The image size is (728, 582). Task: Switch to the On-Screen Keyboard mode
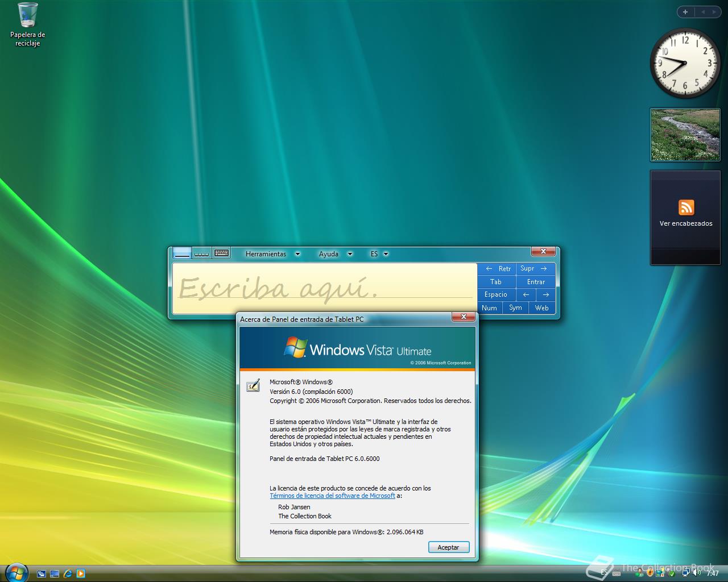click(x=221, y=253)
